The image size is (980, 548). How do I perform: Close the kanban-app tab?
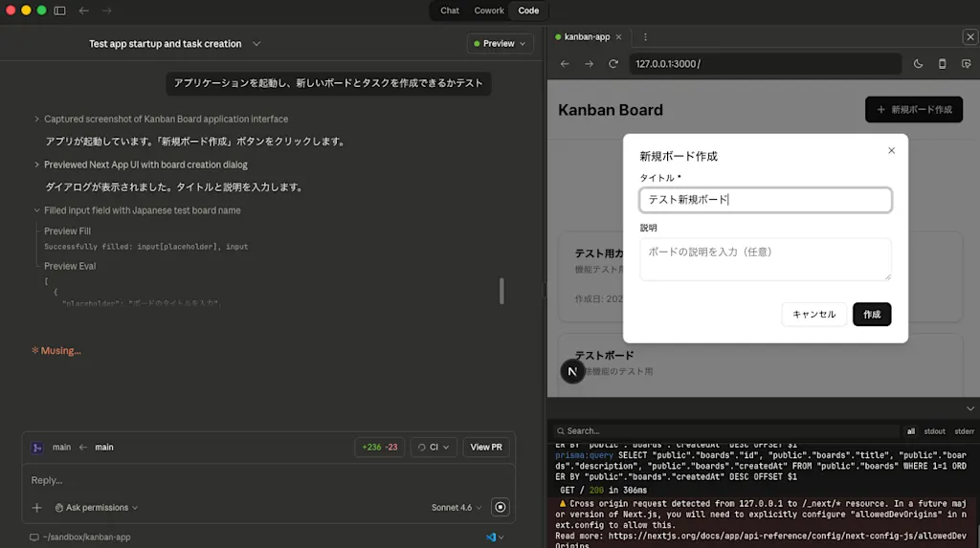[x=619, y=37]
